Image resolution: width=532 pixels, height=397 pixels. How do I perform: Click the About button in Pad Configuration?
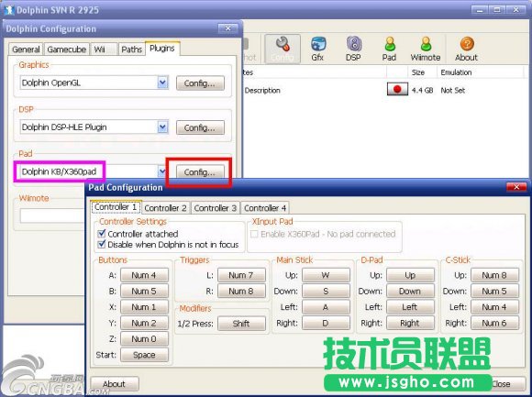[x=115, y=384]
